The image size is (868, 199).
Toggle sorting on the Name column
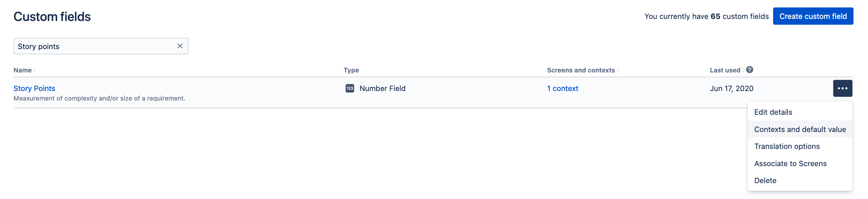click(34, 70)
